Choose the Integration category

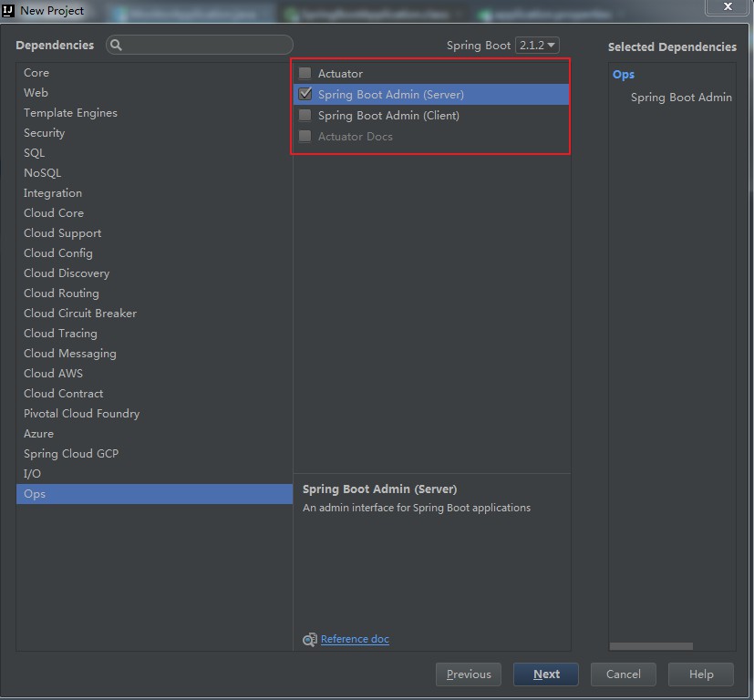(x=154, y=193)
